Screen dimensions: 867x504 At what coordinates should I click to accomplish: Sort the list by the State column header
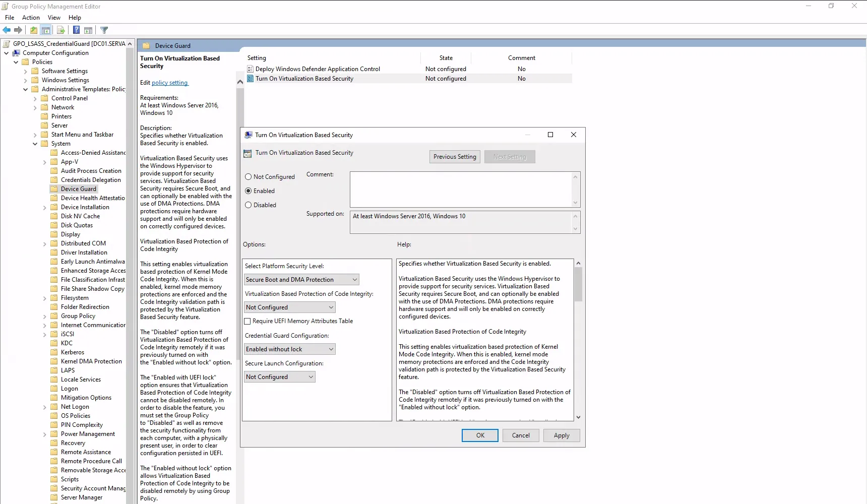click(446, 58)
